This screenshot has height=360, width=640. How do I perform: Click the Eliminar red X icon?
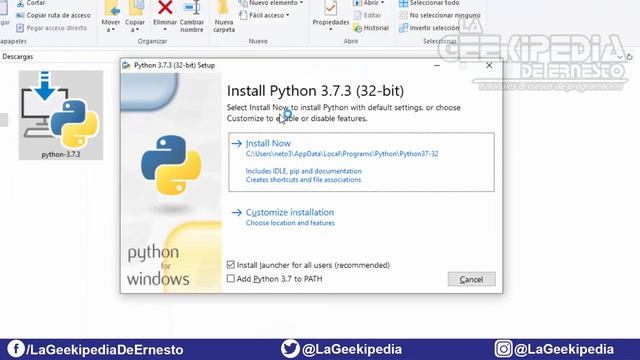pyautogui.click(x=165, y=7)
